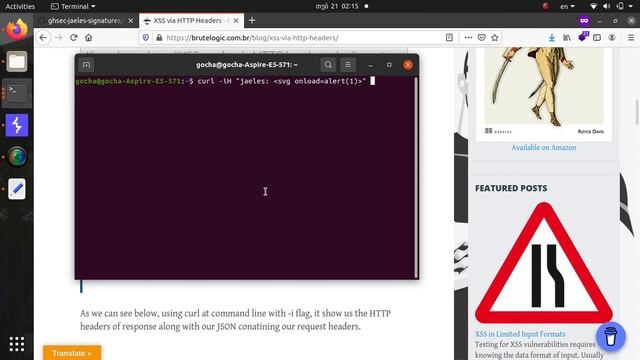
Task: Bookmark this page with star
Action: (x=495, y=38)
